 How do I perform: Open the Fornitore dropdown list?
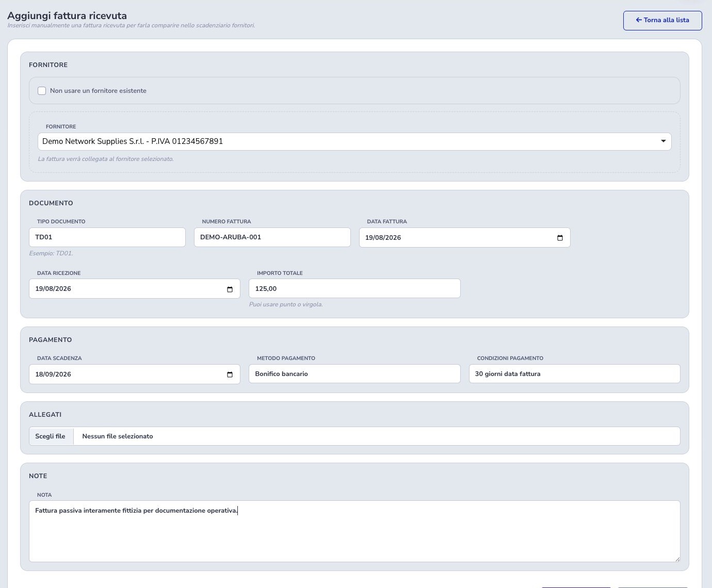(x=354, y=141)
